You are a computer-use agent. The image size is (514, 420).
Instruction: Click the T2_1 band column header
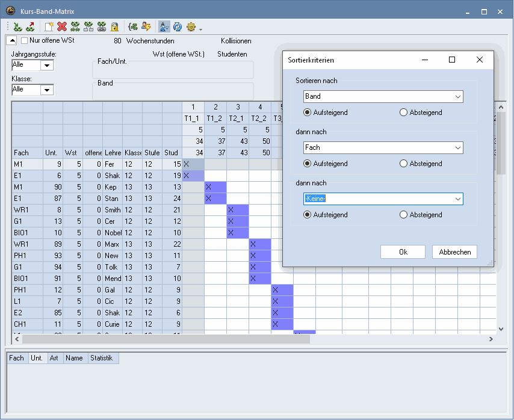point(238,119)
